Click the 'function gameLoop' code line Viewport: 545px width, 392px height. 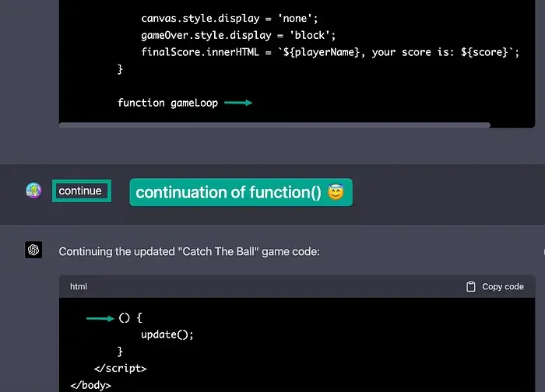[x=167, y=103]
